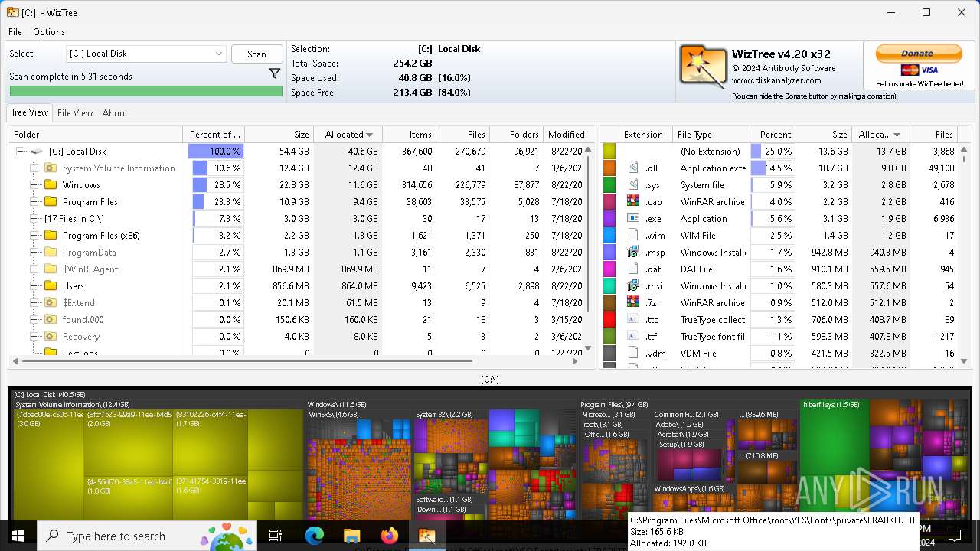980x551 pixels.
Task: Expand the [17 Files in C:\] node
Action: click(34, 219)
